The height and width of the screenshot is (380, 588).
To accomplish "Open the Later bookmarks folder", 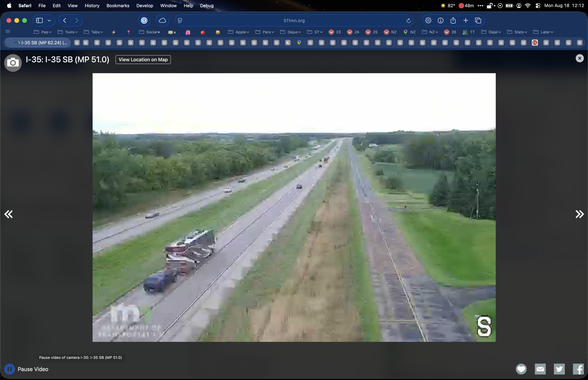I will click(x=543, y=32).
